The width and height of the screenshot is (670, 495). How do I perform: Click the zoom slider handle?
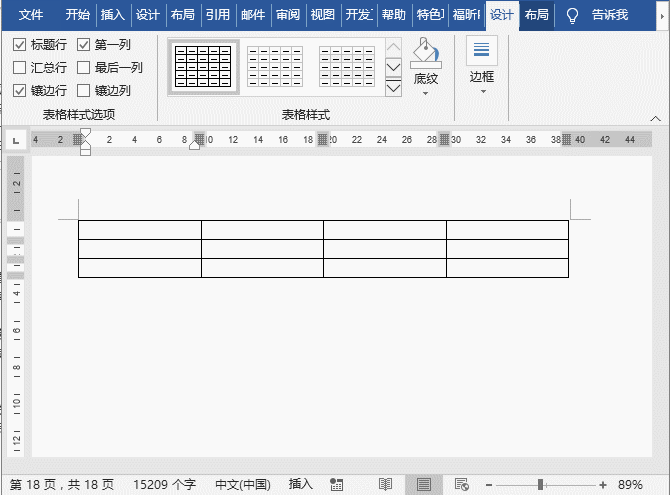click(x=541, y=484)
